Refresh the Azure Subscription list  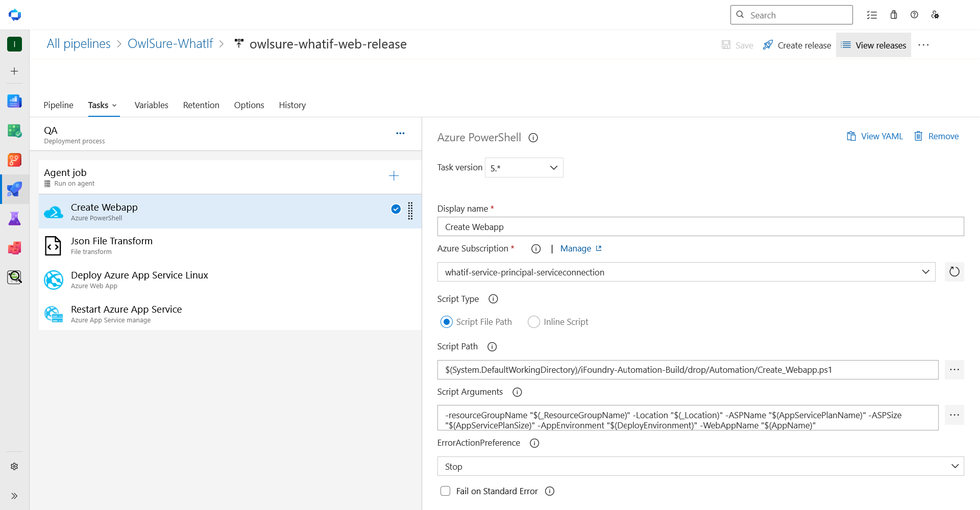click(x=954, y=272)
